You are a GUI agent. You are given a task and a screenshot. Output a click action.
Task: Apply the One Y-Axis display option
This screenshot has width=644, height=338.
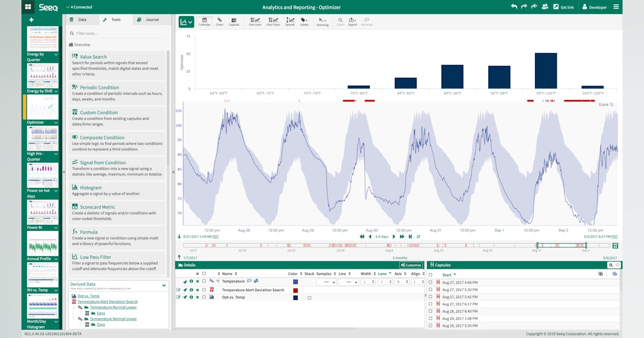(273, 21)
